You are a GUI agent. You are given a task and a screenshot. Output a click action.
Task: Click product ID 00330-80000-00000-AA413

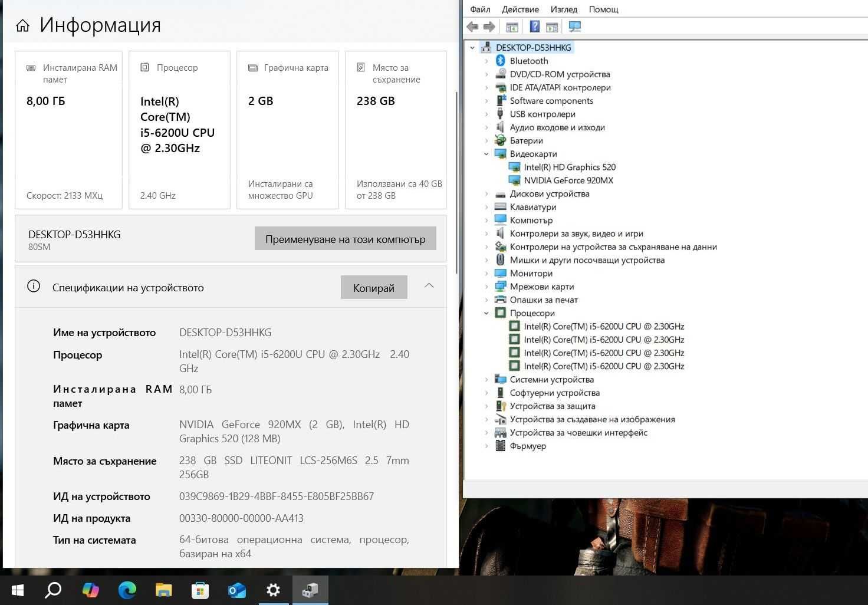pyautogui.click(x=241, y=518)
